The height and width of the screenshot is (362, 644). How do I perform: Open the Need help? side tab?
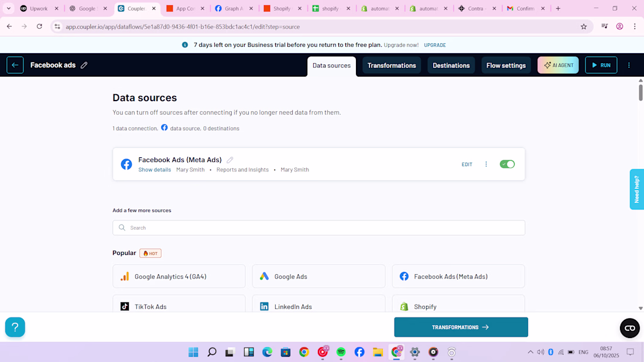click(636, 189)
